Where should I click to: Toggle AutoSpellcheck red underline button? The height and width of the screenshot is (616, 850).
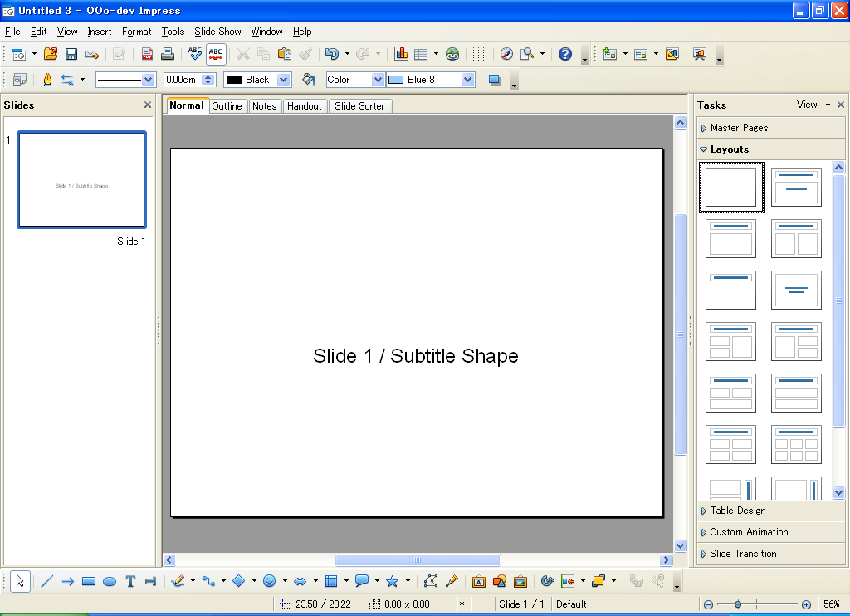(x=216, y=54)
